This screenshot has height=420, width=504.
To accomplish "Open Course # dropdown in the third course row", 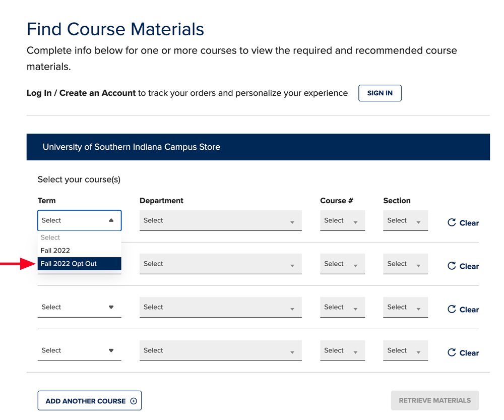I will coord(342,307).
